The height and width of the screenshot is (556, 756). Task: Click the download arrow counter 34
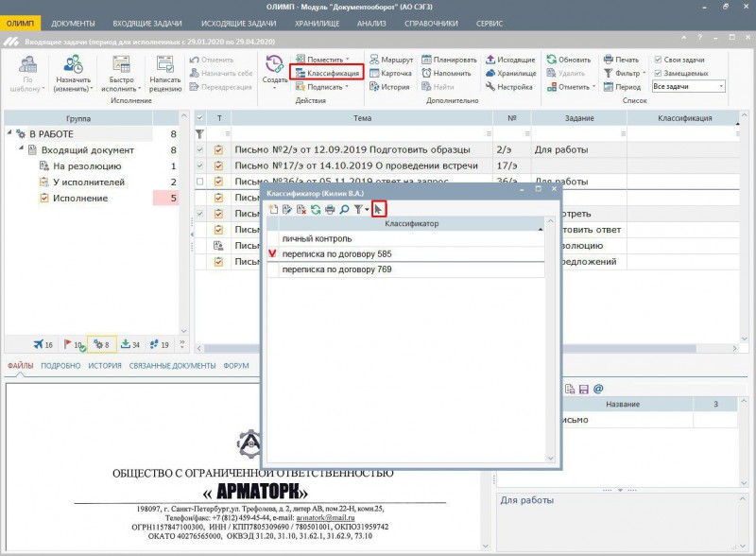point(129,344)
